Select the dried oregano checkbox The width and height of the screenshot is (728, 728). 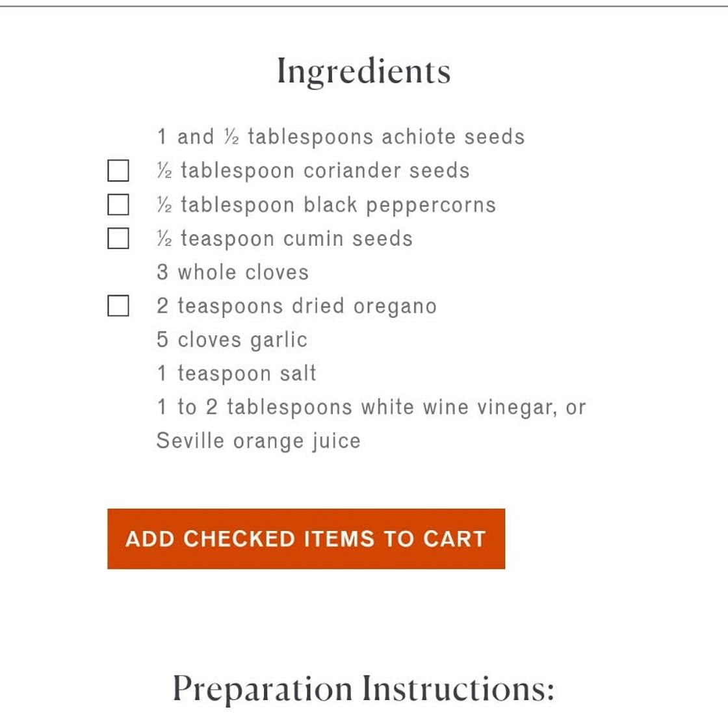[118, 305]
